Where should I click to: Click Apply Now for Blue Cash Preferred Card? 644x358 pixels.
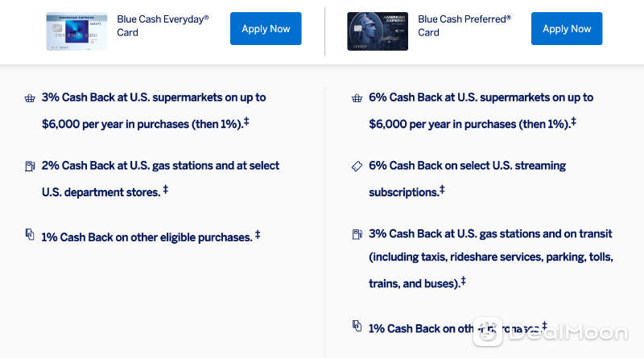(567, 29)
